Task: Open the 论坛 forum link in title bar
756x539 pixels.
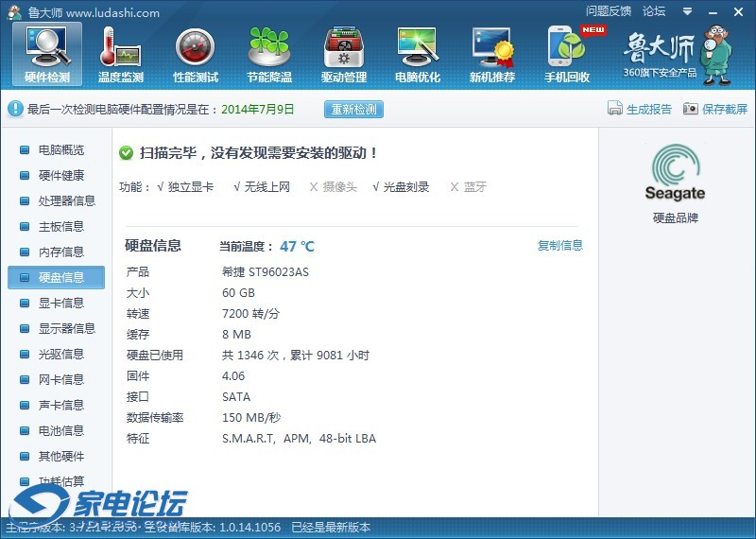Action: click(654, 11)
